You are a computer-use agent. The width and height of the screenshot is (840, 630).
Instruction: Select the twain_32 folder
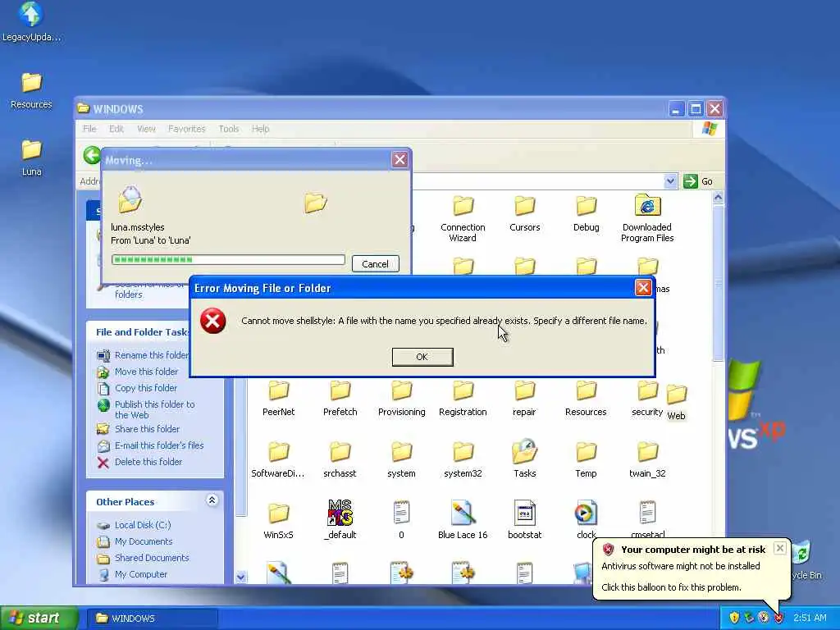(647, 460)
